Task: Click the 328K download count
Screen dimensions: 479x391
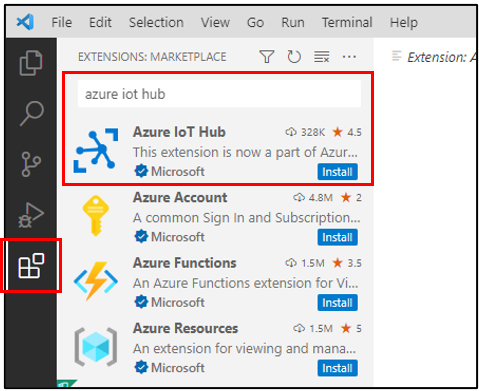Action: [x=313, y=132]
